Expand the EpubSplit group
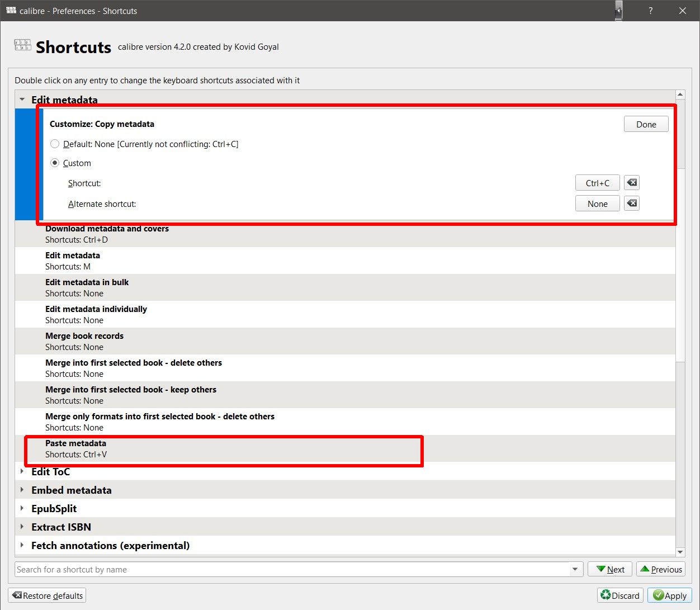 point(22,508)
